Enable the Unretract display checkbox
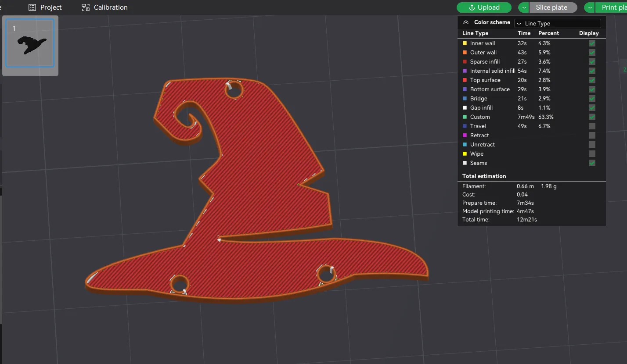627x364 pixels. [592, 145]
